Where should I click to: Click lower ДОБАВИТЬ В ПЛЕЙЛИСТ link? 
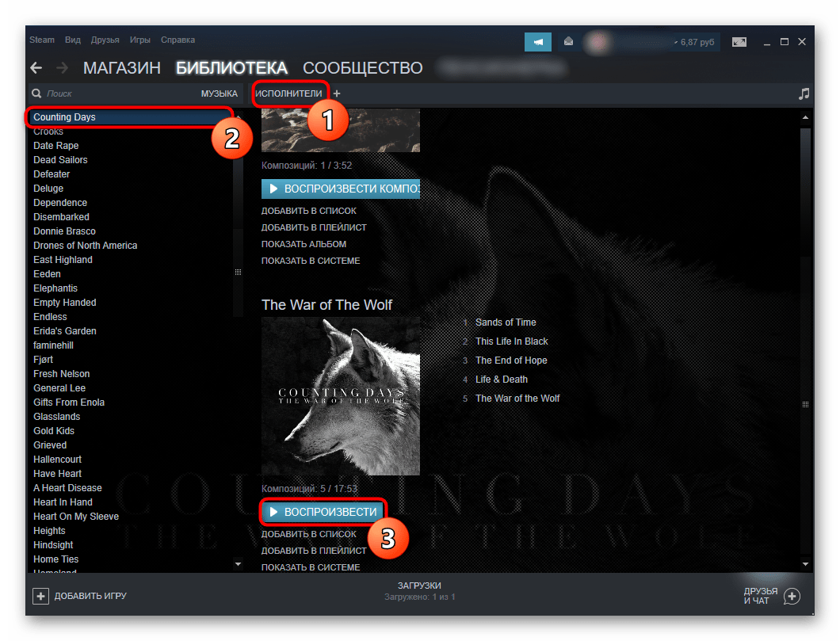coord(314,551)
